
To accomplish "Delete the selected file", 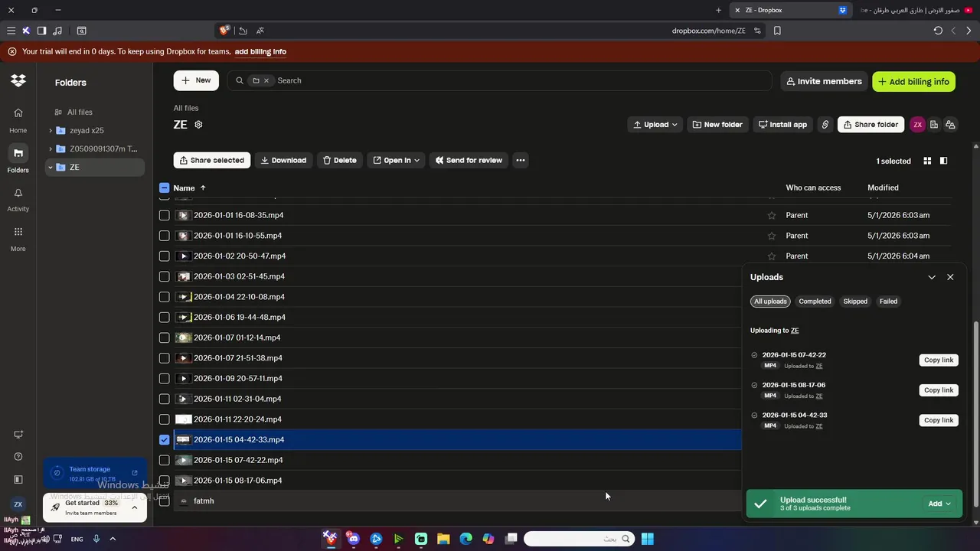I will pos(340,161).
